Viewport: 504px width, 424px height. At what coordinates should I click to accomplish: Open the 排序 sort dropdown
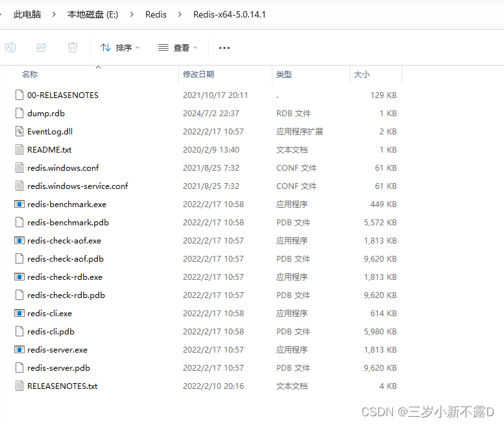click(120, 48)
